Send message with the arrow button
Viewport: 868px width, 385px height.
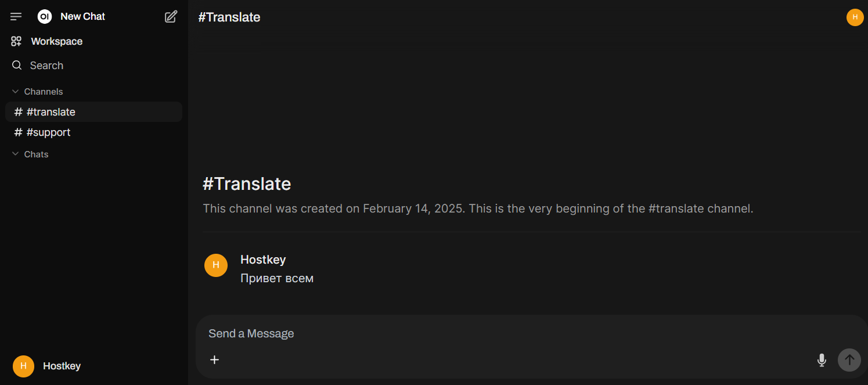[x=849, y=360]
